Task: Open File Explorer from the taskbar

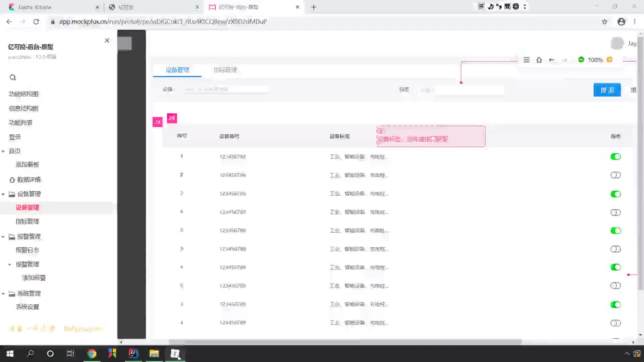Action: pyautogui.click(x=154, y=353)
